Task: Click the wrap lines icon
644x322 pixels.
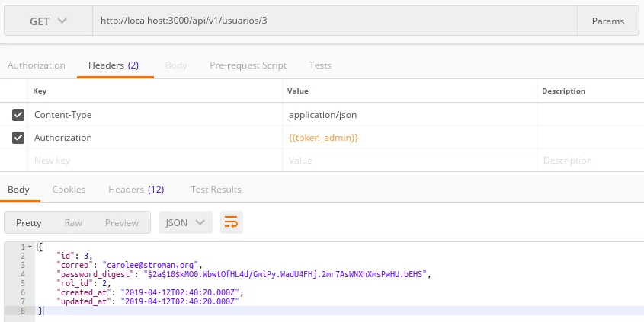Action: pyautogui.click(x=231, y=222)
